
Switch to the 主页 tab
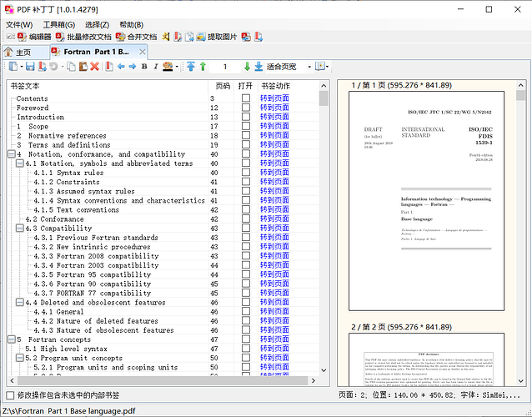(26, 53)
